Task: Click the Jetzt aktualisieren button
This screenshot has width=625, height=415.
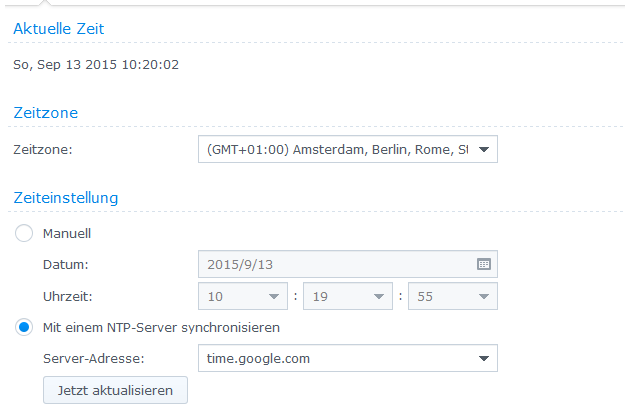Action: coord(115,390)
